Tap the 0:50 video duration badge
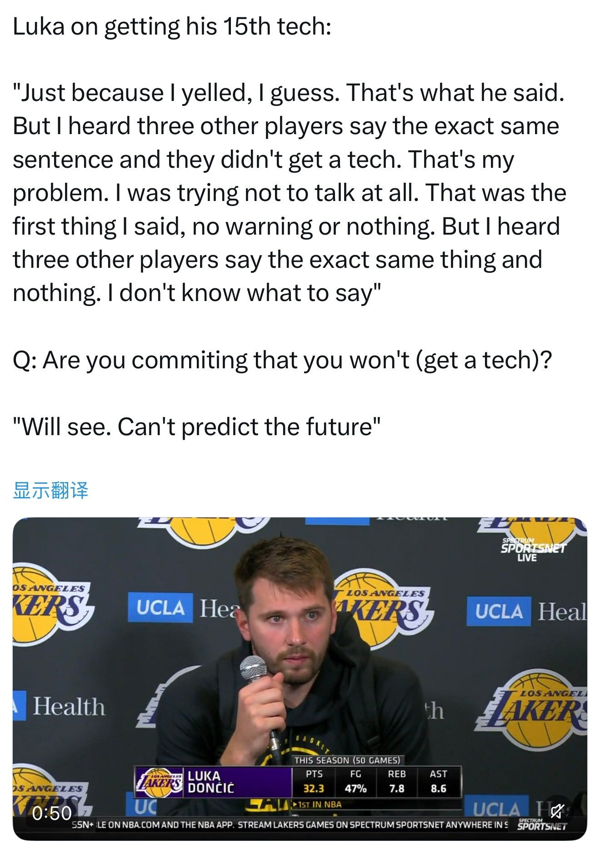The height and width of the screenshot is (868, 600). click(52, 813)
